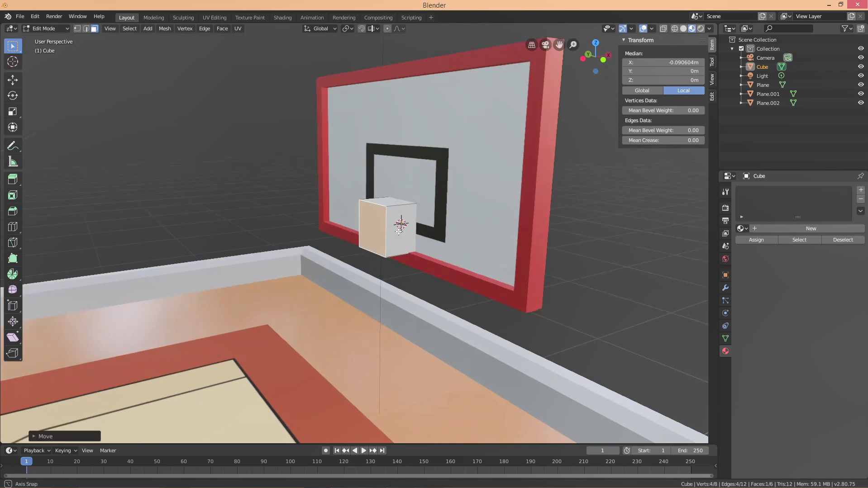Select the Annotate pencil tool
This screenshot has height=488, width=868.
point(13,146)
